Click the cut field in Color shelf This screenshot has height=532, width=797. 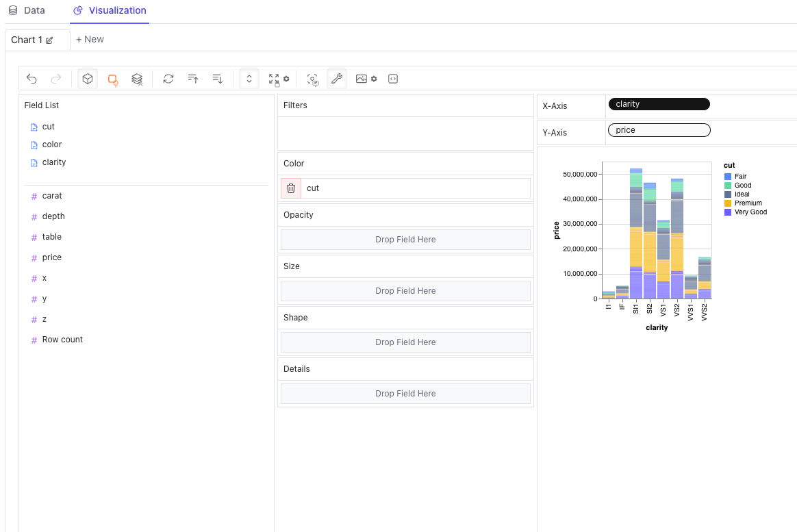pyautogui.click(x=415, y=188)
